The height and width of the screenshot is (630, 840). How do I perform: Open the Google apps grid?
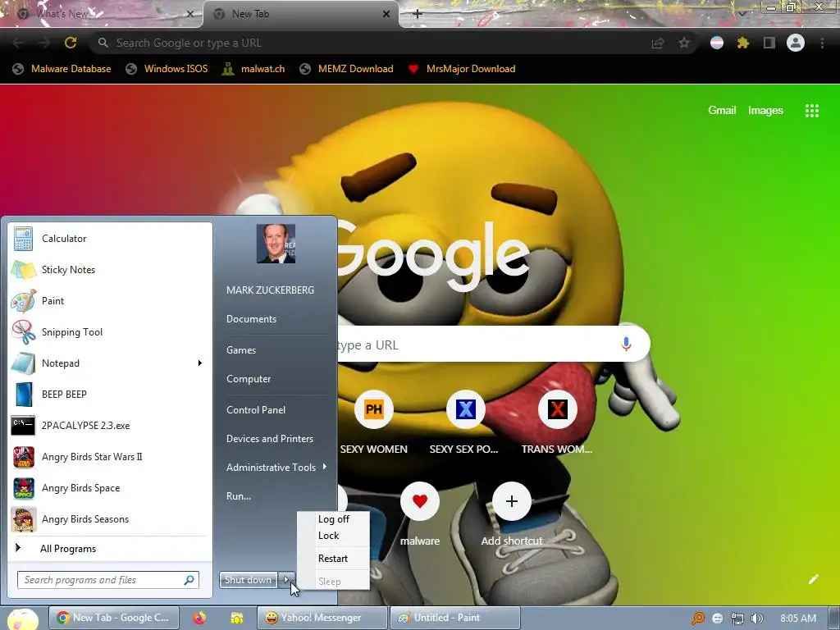click(x=811, y=111)
